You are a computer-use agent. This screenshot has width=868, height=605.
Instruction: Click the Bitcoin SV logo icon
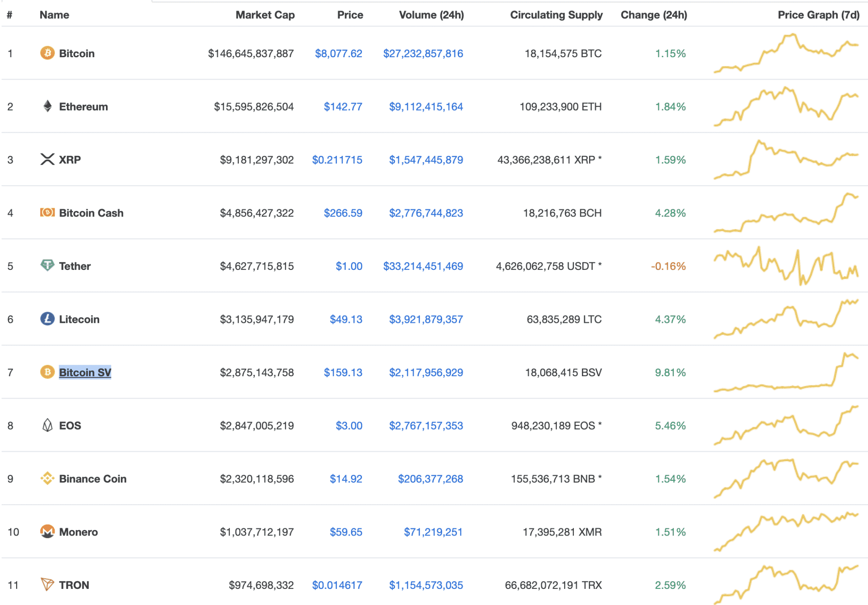[x=47, y=372]
